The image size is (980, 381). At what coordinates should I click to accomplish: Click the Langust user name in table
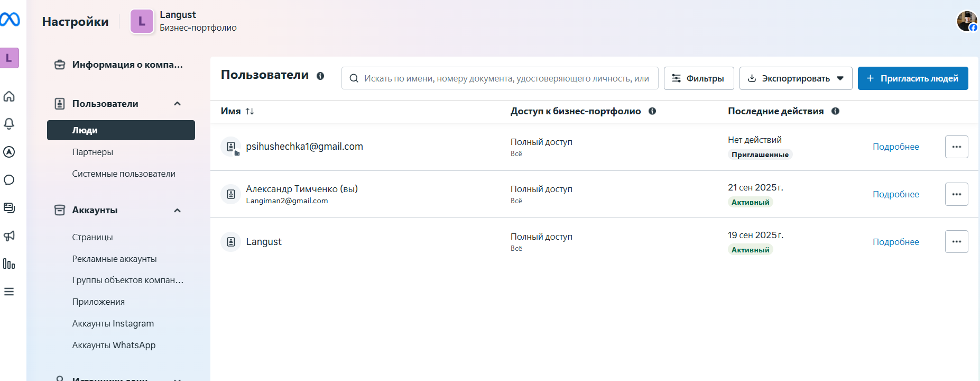point(264,242)
